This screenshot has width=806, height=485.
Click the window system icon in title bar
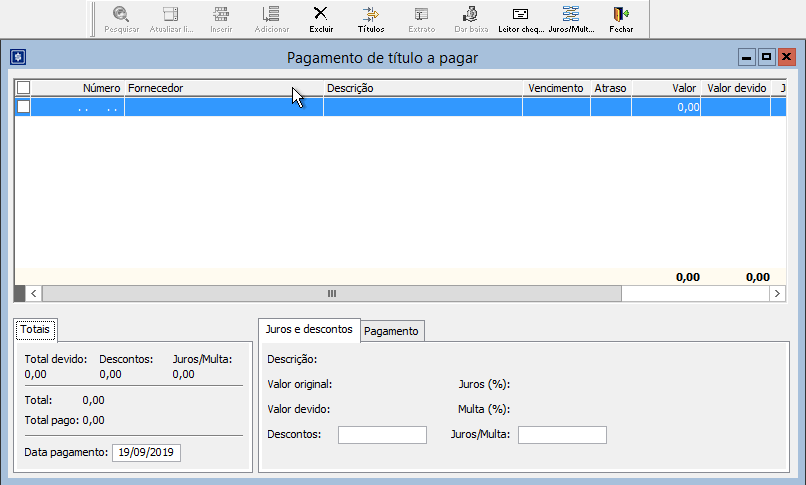pyautogui.click(x=18, y=57)
